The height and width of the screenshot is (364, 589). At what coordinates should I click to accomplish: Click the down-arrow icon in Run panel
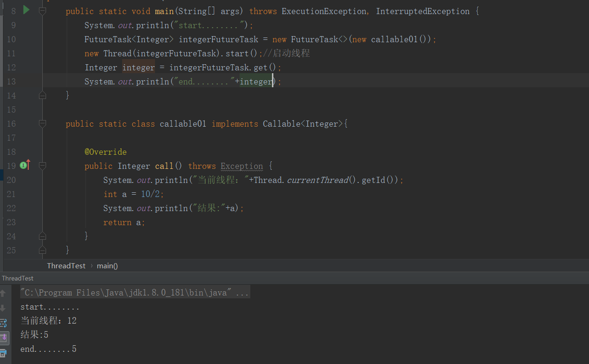click(3, 308)
